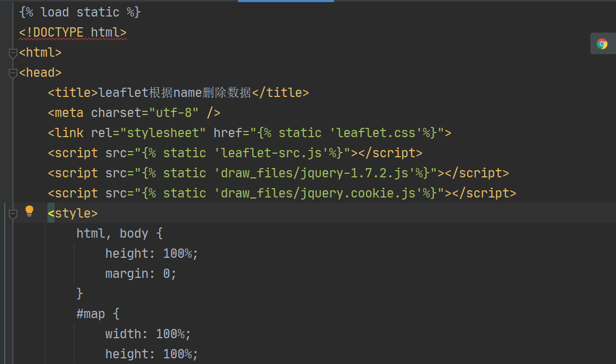The height and width of the screenshot is (364, 616).
Task: Click the red-underlined DOCTYPE declaration
Action: [x=72, y=32]
